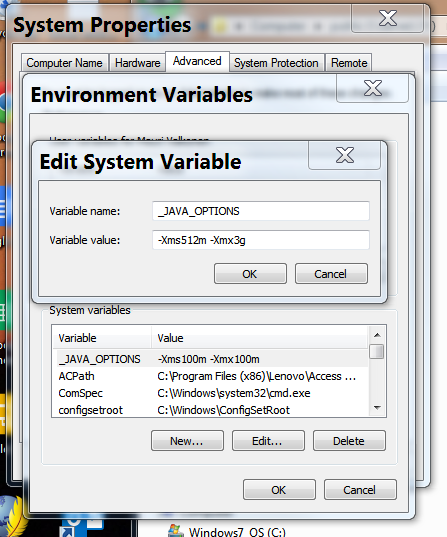This screenshot has width=447, height=537.
Task: Close the Edit System Variable dialog
Action: [344, 155]
